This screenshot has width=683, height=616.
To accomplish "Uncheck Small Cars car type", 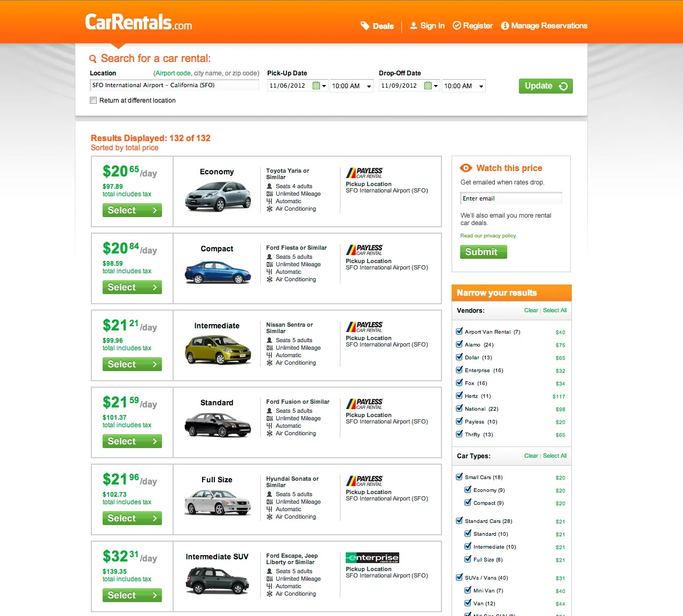I will tap(459, 476).
